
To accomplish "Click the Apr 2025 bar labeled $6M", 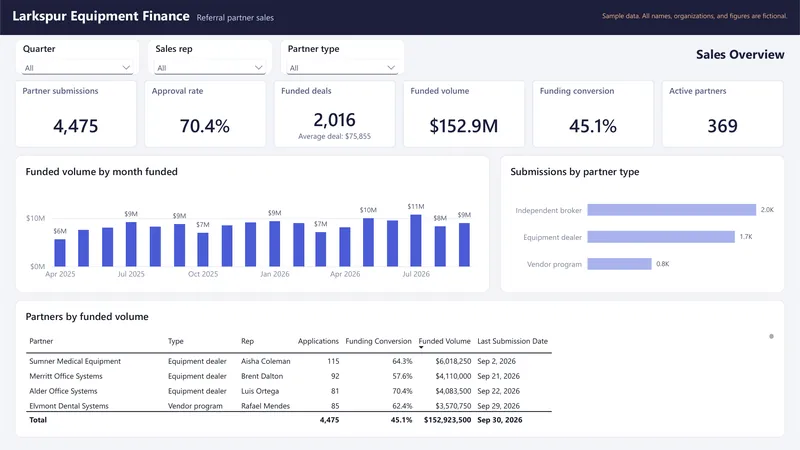I will point(60,253).
